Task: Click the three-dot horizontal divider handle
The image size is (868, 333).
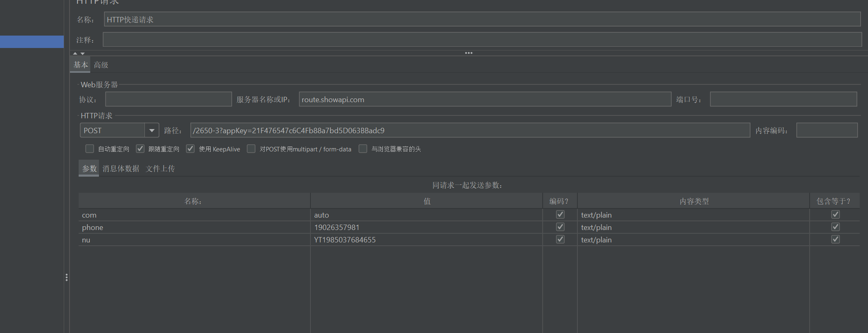Action: 469,53
